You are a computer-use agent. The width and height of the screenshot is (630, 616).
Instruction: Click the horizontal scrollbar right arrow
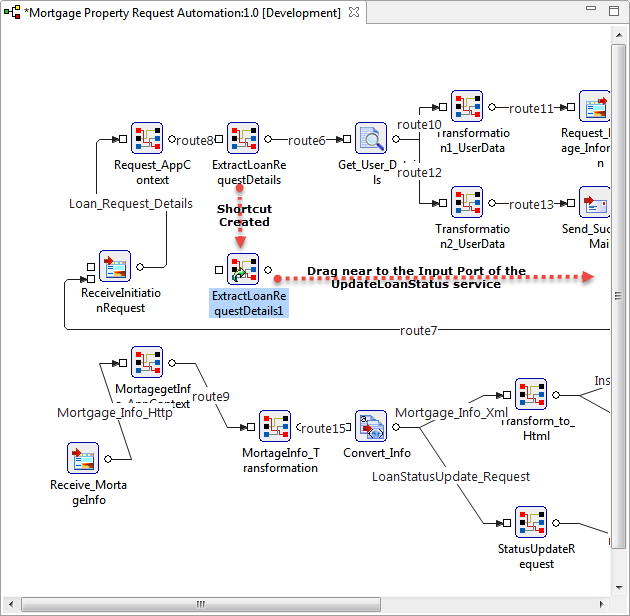click(601, 604)
